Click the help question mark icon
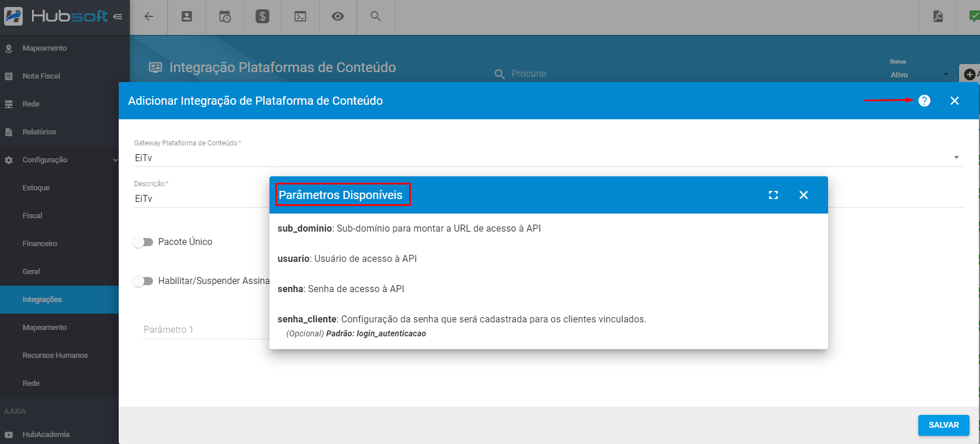 (924, 101)
